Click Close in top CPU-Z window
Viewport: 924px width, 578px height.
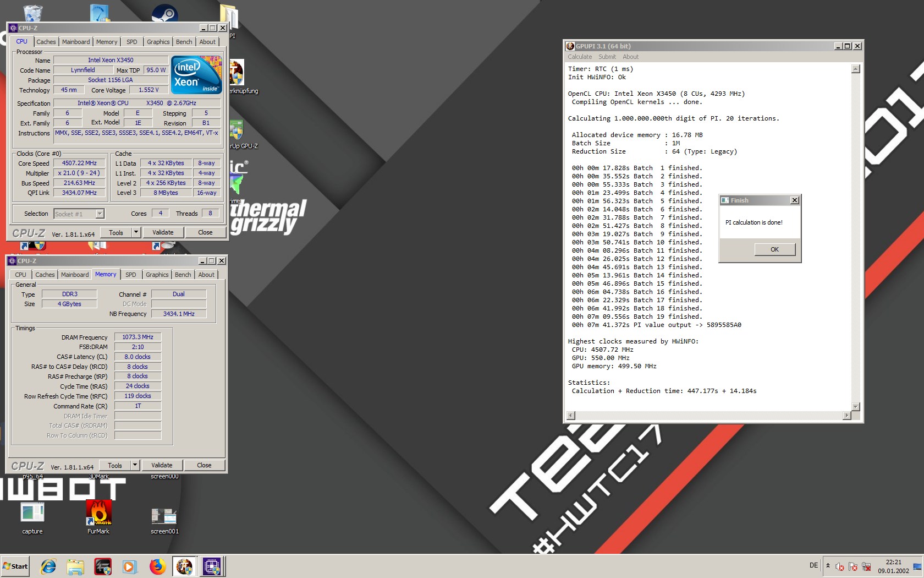click(205, 232)
